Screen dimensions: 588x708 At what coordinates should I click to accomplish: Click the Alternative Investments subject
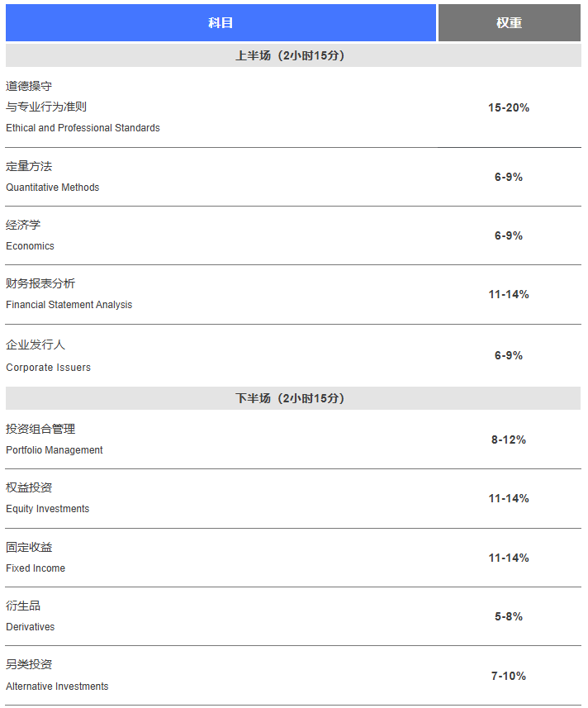tap(57, 687)
